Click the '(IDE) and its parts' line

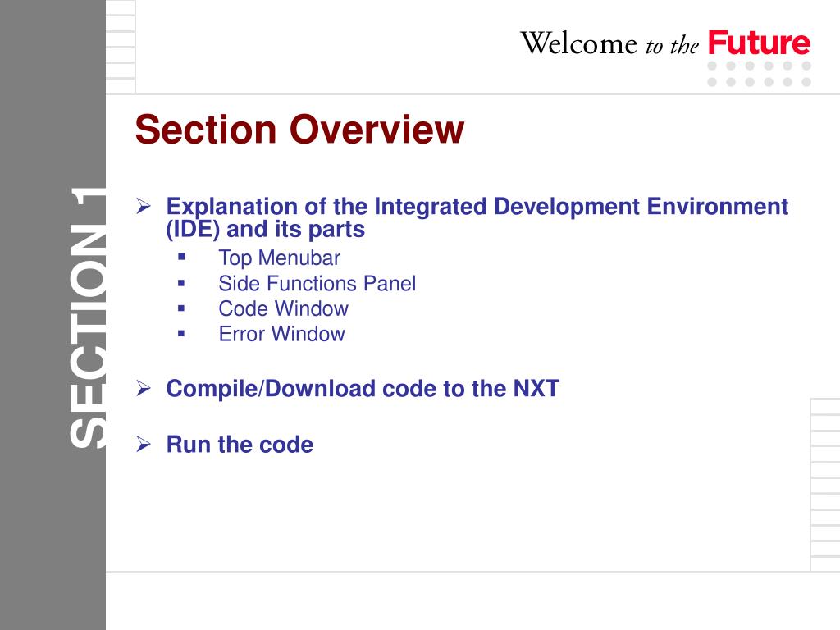[265, 230]
